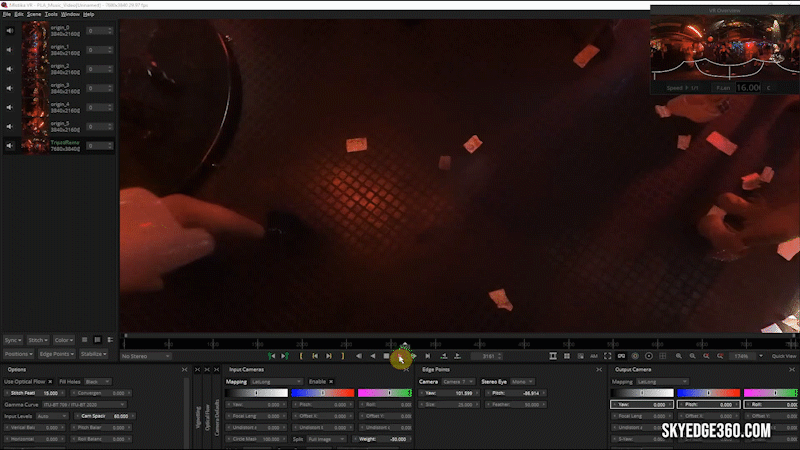Open the No Stereo mode dropdown

coord(145,356)
